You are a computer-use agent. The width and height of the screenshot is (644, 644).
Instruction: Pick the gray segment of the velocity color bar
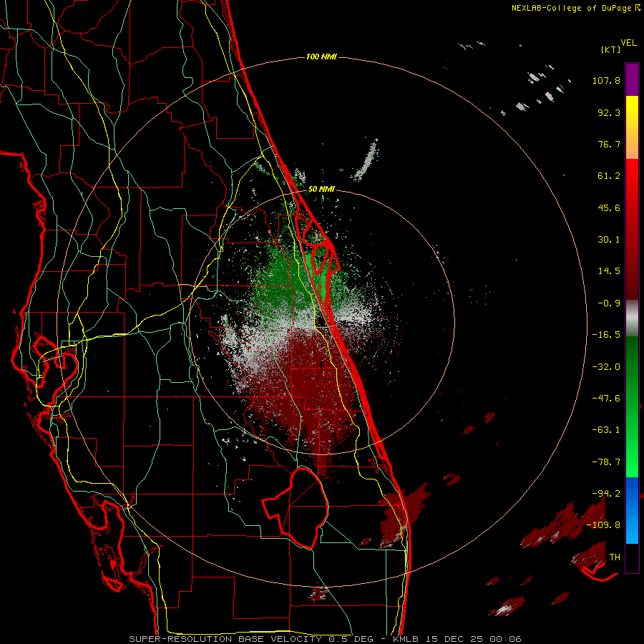pos(632,318)
